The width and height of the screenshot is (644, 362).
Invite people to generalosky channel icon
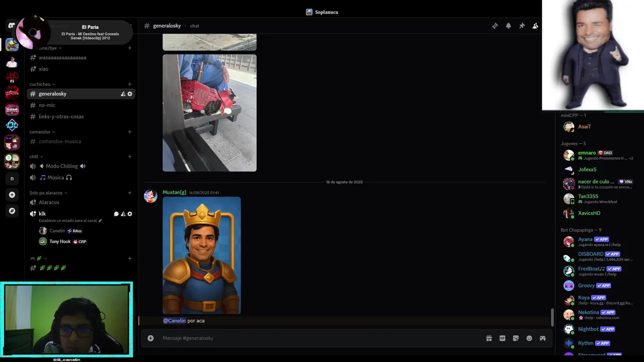pos(123,94)
